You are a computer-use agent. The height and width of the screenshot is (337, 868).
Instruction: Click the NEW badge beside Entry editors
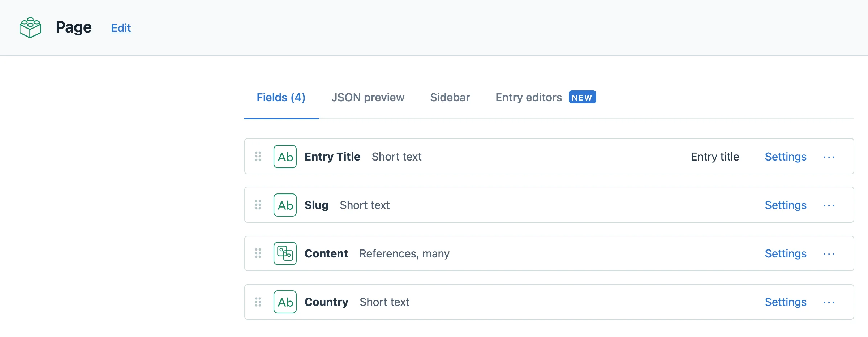[582, 97]
